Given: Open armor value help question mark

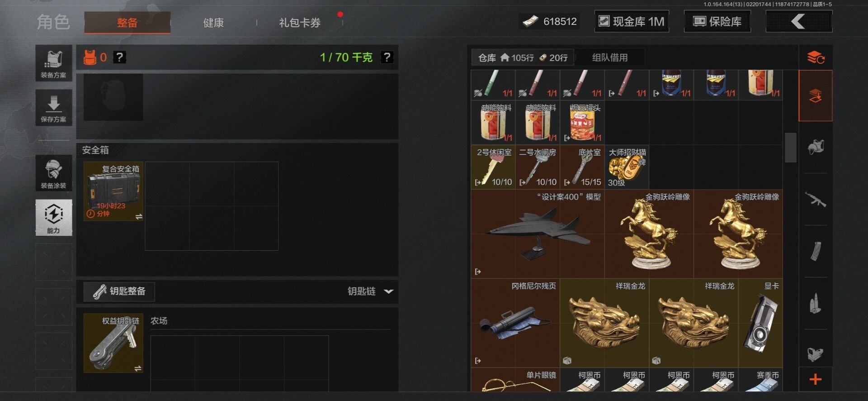Looking at the screenshot, I should (x=119, y=57).
